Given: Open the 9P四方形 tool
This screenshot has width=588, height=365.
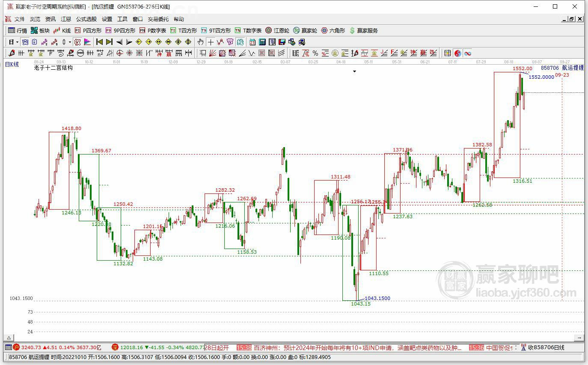Looking at the screenshot, I should click(x=121, y=30).
